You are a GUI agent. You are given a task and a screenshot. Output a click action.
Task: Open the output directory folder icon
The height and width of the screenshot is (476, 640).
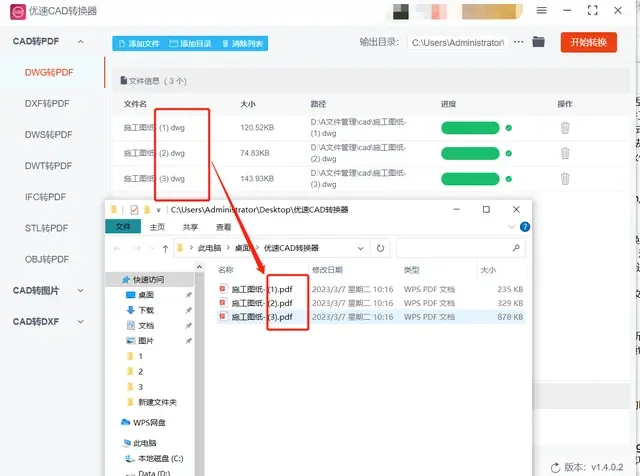click(539, 42)
